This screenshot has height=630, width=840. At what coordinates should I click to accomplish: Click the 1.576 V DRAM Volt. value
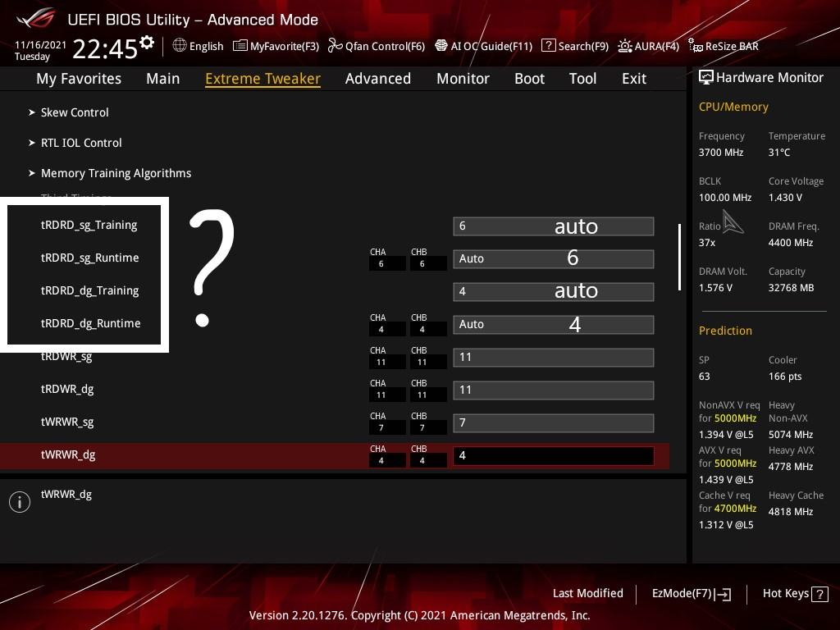[715, 288]
